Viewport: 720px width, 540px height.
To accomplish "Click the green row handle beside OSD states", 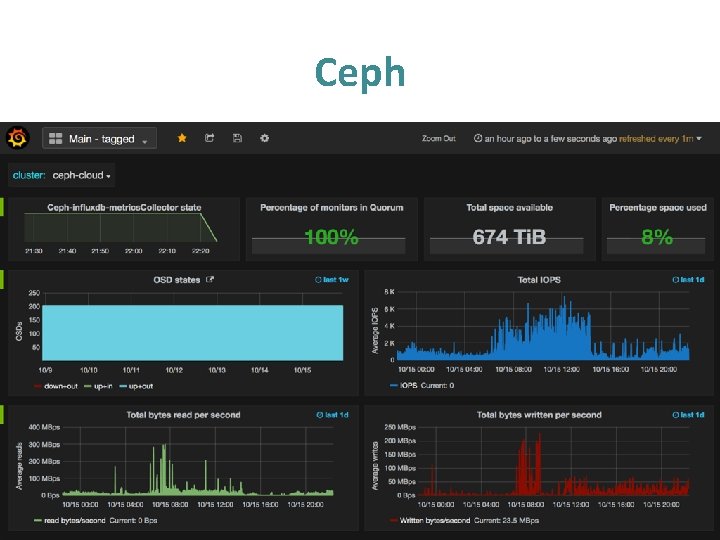I will [x=1, y=279].
